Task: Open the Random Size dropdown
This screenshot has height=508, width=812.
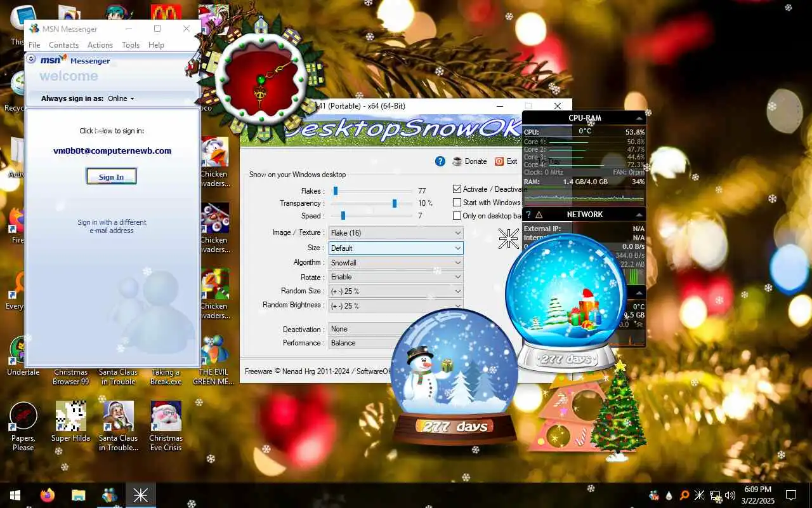Action: click(x=396, y=291)
